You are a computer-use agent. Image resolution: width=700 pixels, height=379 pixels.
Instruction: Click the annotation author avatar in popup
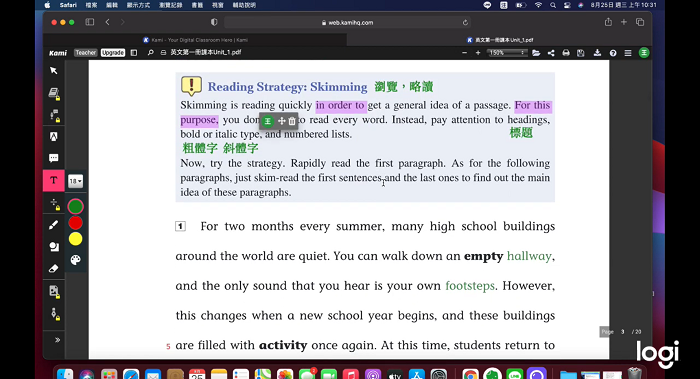267,121
